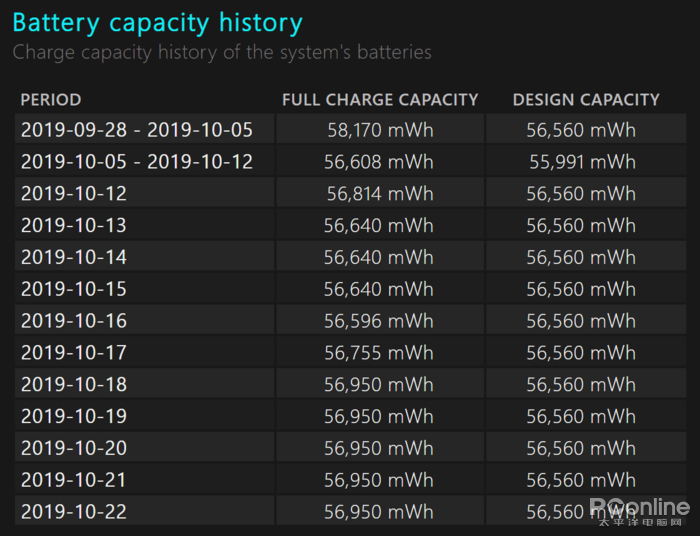Image resolution: width=700 pixels, height=536 pixels.
Task: Select the 2019-10-20 period cell
Action: tap(74, 449)
